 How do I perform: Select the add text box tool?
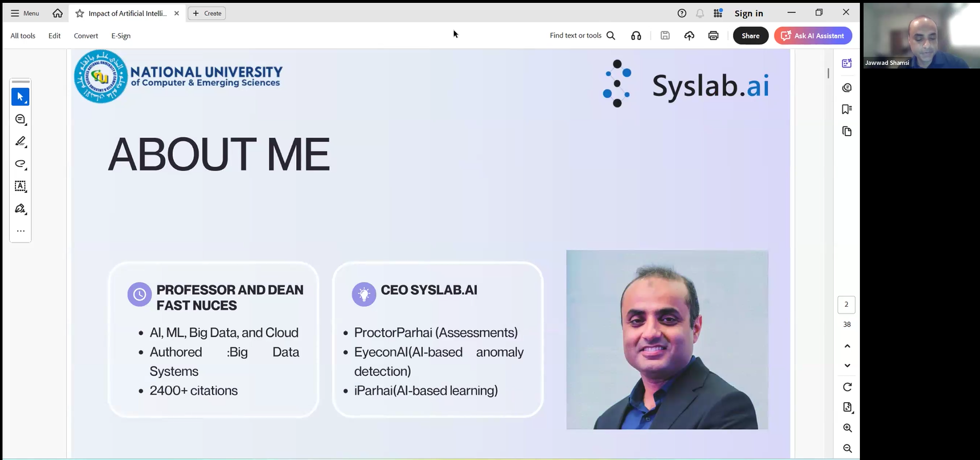(x=20, y=186)
